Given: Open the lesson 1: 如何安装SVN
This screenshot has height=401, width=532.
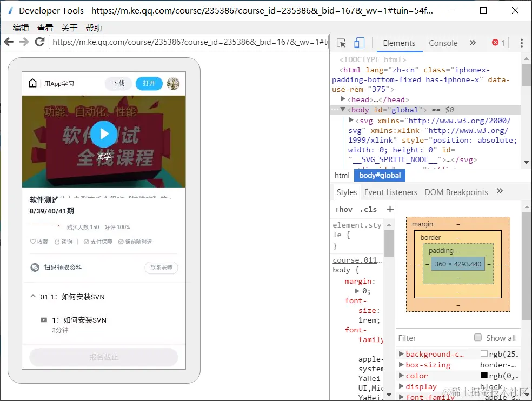Looking at the screenshot, I should (79, 320).
